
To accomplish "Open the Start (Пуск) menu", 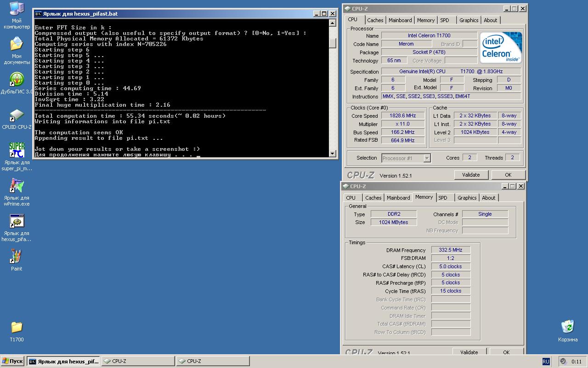I will coord(13,361).
